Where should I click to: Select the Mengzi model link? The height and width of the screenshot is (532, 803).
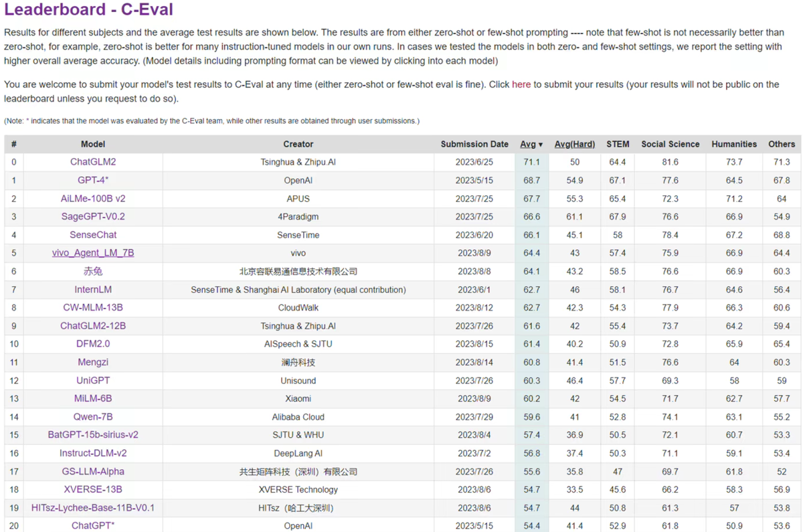tap(93, 362)
